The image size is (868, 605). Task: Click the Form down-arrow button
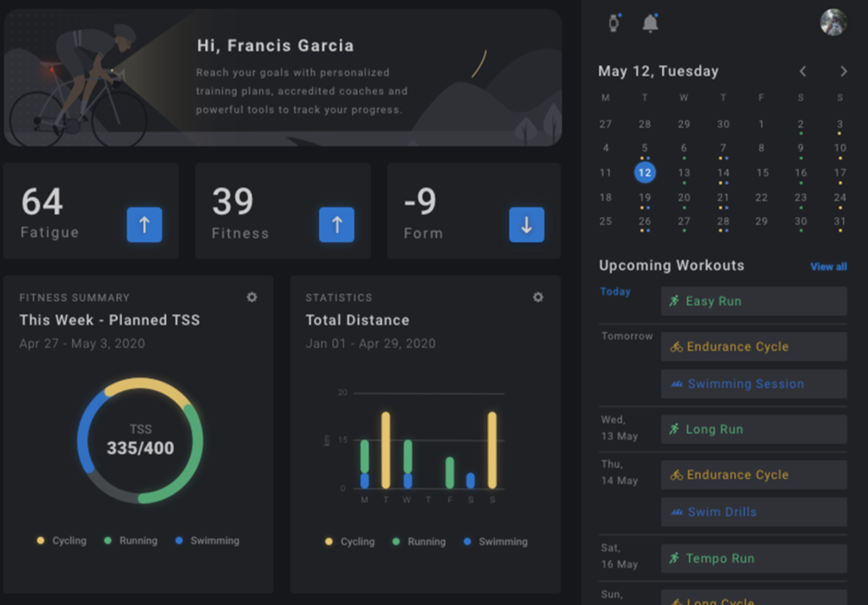coord(526,225)
